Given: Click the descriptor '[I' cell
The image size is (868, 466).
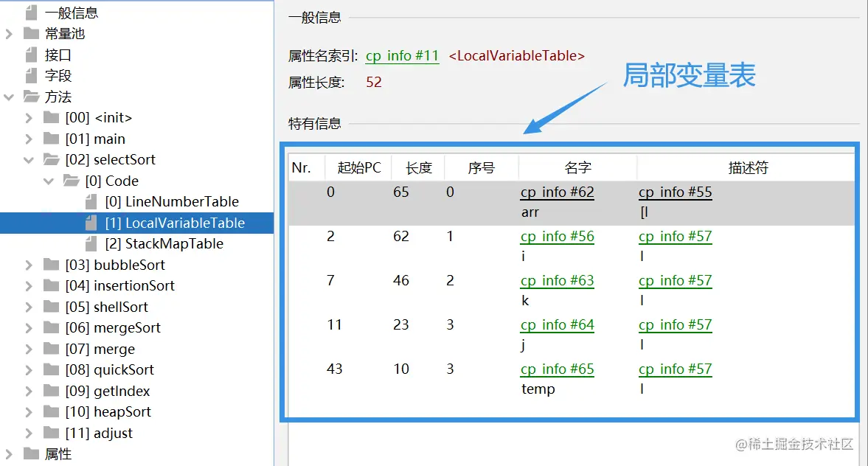Looking at the screenshot, I should tap(644, 212).
